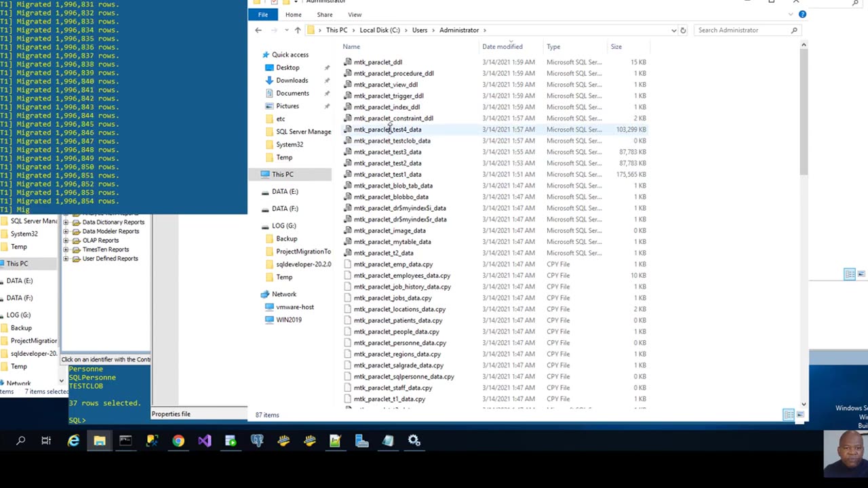Select the mtk_paraclet_test4_data file

coord(387,129)
